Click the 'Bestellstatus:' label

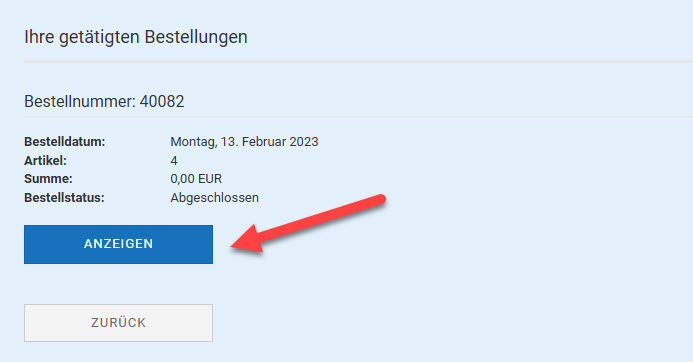pos(65,198)
